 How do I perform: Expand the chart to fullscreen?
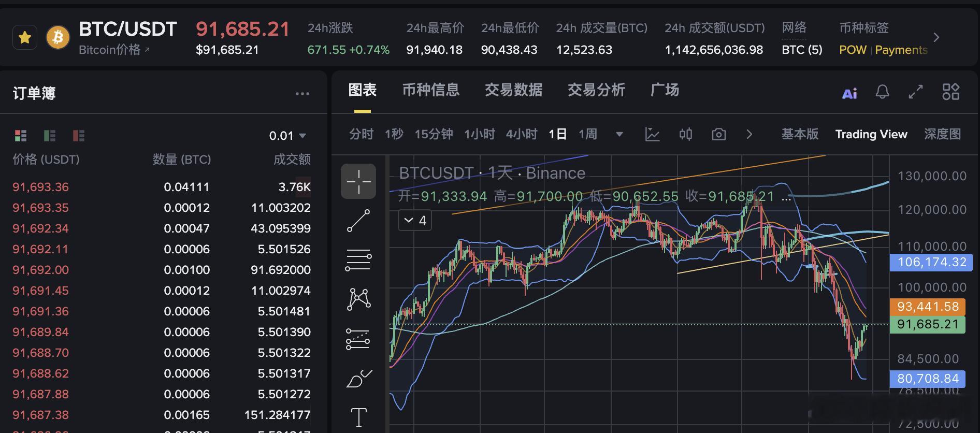click(x=916, y=92)
